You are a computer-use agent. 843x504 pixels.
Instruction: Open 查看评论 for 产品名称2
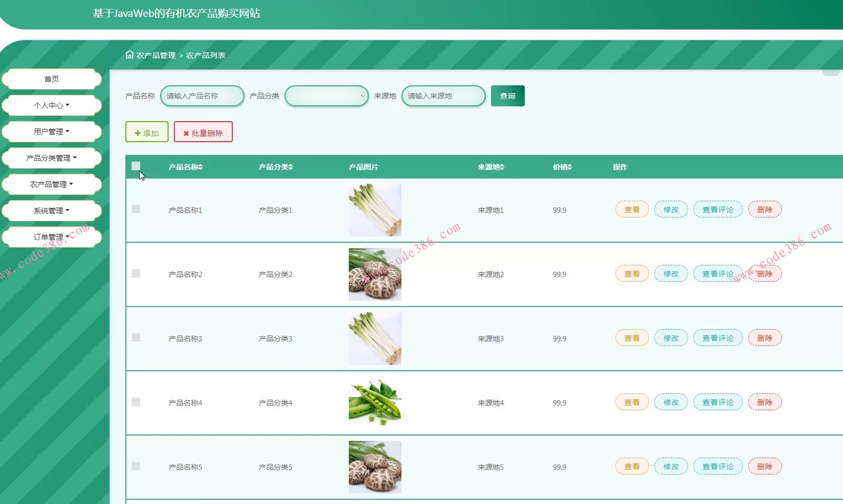(x=718, y=273)
